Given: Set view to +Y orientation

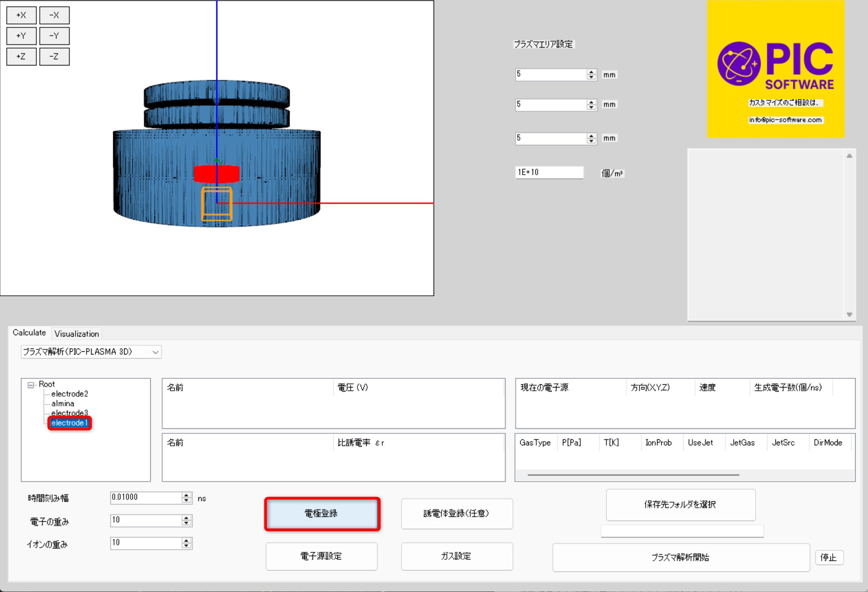Looking at the screenshot, I should (x=21, y=36).
